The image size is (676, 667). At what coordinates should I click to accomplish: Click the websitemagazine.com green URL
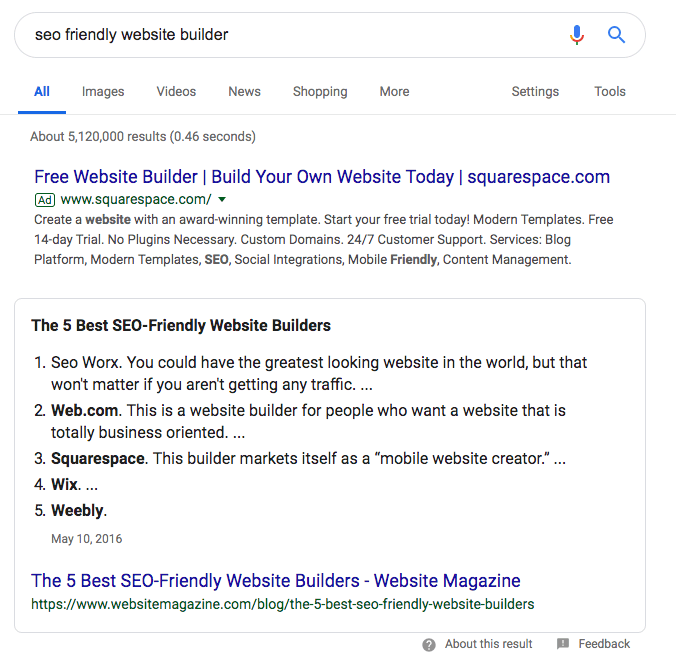point(282,604)
